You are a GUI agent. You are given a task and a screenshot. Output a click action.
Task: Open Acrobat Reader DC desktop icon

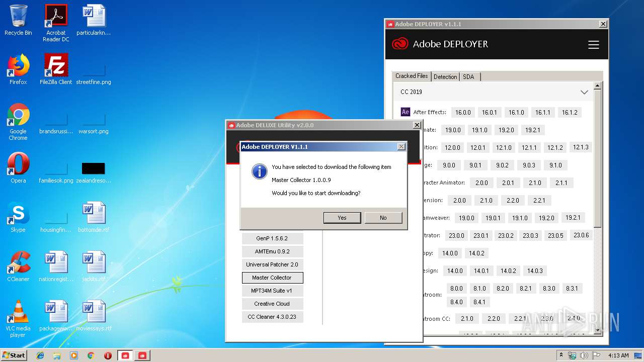(56, 23)
